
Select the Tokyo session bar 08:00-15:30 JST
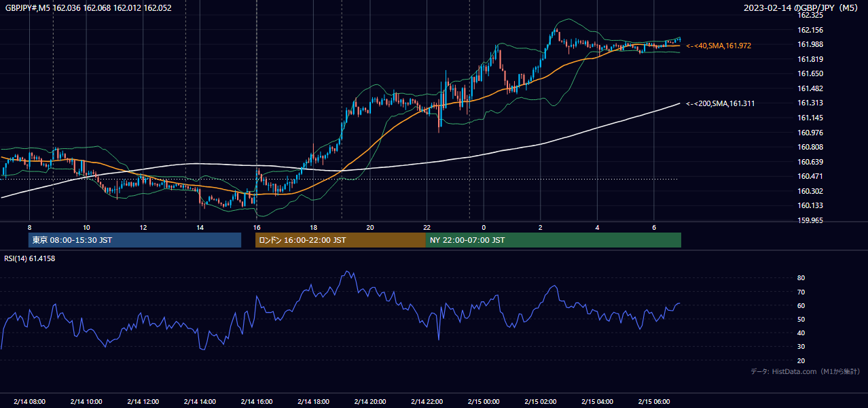(x=134, y=240)
